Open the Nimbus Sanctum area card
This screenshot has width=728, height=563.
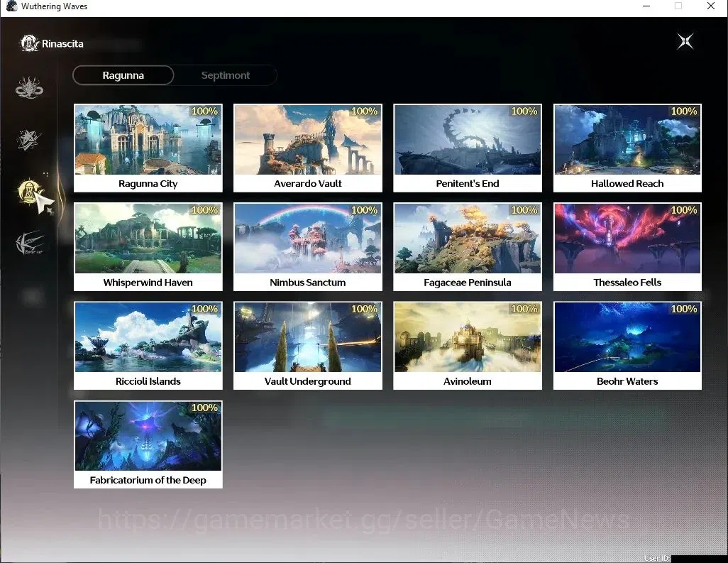point(308,246)
